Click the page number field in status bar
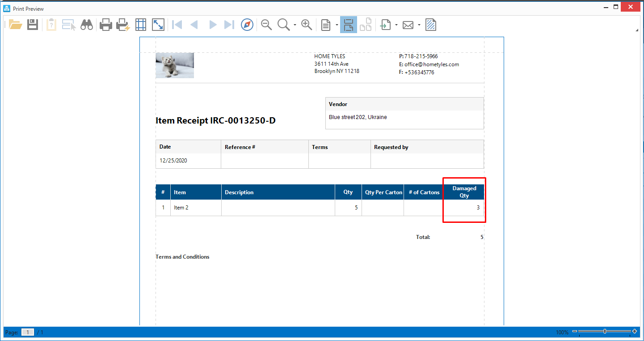Screen dimensions: 644x341 (28, 332)
